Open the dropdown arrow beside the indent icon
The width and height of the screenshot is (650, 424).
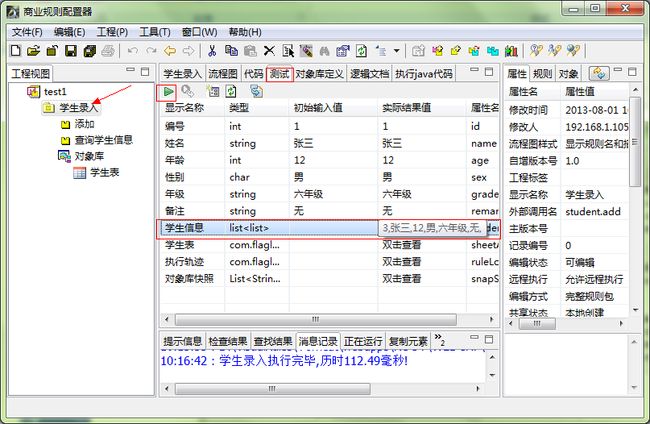point(397,51)
